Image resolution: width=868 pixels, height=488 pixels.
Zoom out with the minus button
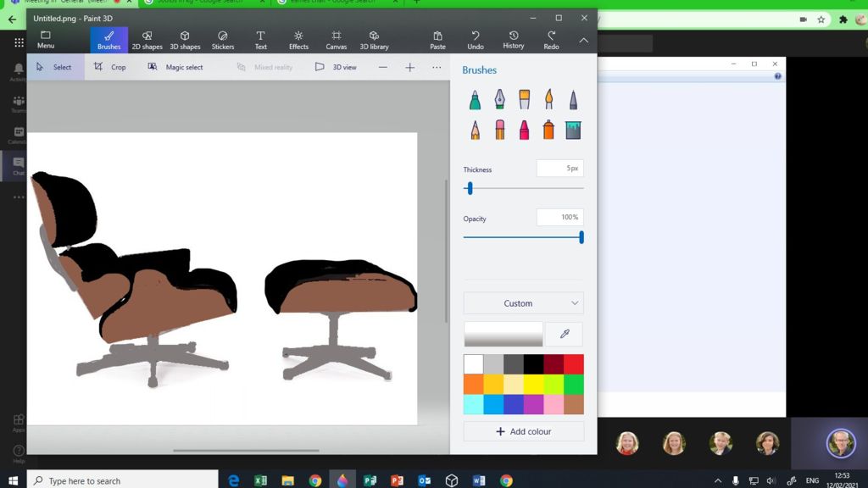tap(383, 68)
